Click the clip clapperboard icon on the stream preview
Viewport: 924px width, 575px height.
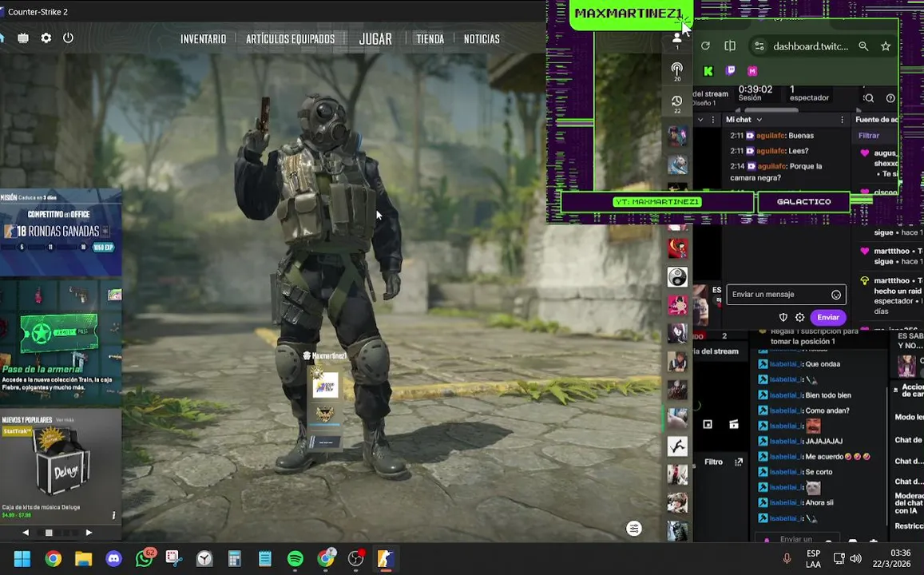pos(734,424)
